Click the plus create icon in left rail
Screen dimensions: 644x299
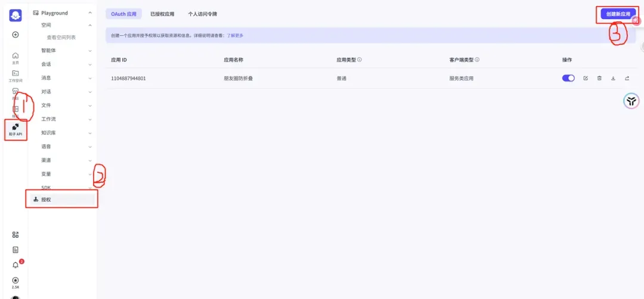pyautogui.click(x=16, y=35)
